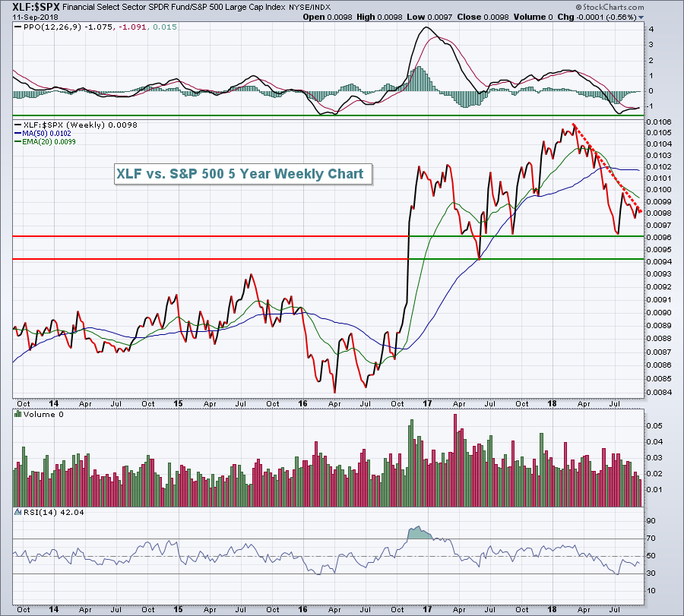The width and height of the screenshot is (684, 616).
Task: Click the 90 level on the RSI axis
Action: coord(651,521)
